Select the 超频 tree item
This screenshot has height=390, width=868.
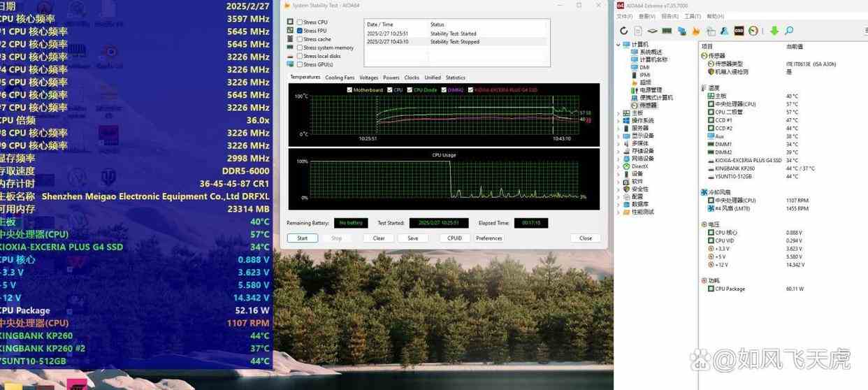pos(646,82)
